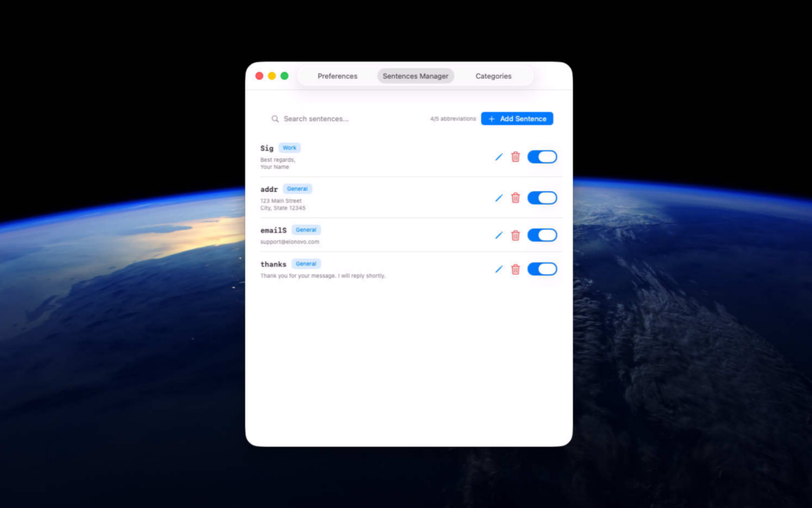The width and height of the screenshot is (812, 508).
Task: Switch to the Categories tab
Action: tap(494, 76)
